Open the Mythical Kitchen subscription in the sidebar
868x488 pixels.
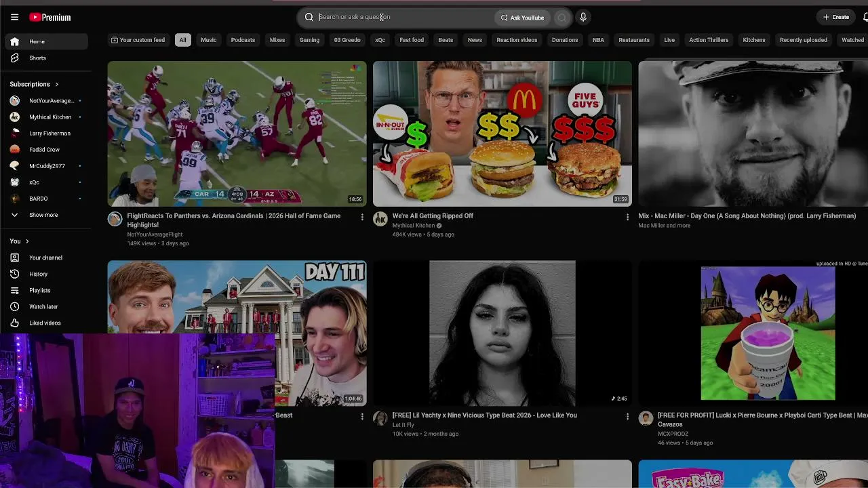46,117
